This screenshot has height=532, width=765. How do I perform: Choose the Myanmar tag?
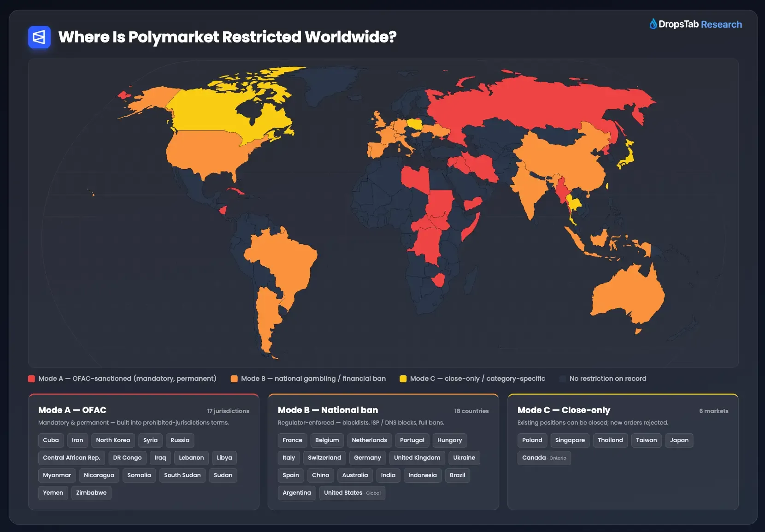click(57, 475)
